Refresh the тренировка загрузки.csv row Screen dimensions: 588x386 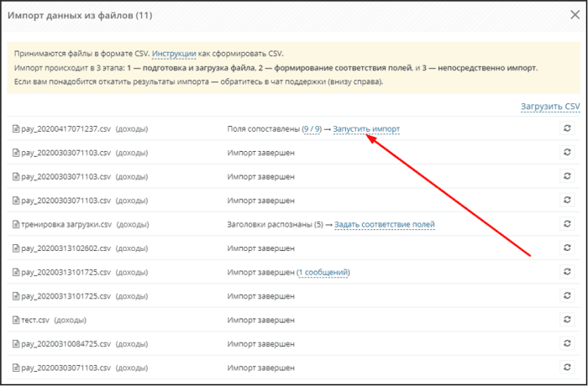(x=567, y=224)
